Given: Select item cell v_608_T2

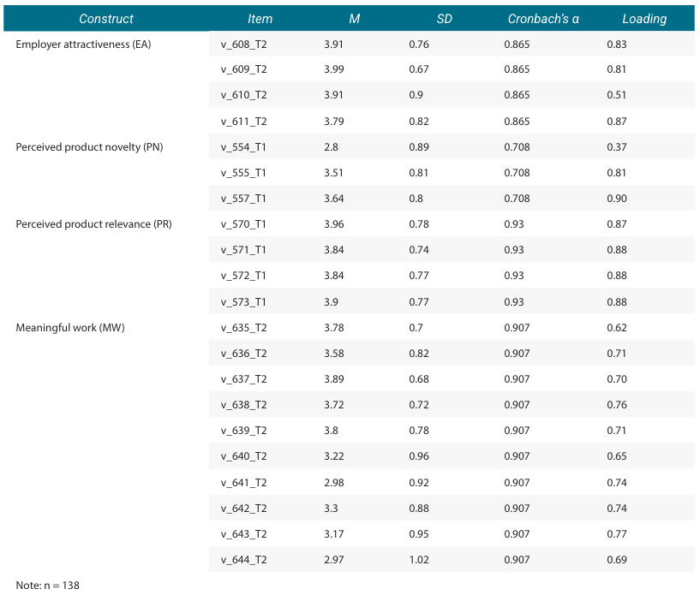Looking at the screenshot, I should 243,45.
